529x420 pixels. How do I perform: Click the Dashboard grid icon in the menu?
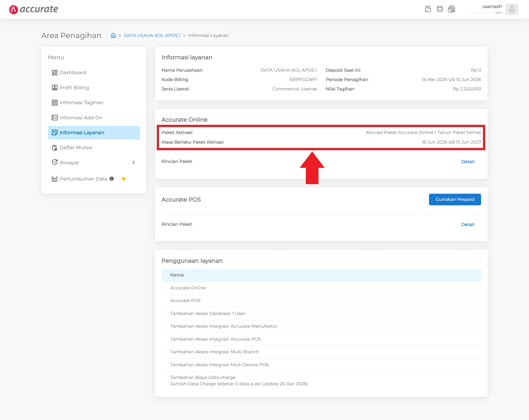point(55,72)
